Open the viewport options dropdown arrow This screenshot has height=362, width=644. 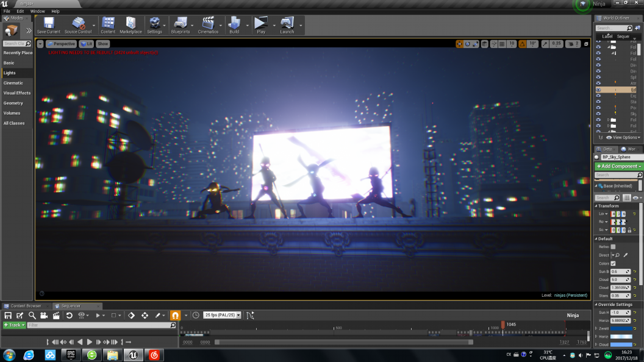click(40, 44)
